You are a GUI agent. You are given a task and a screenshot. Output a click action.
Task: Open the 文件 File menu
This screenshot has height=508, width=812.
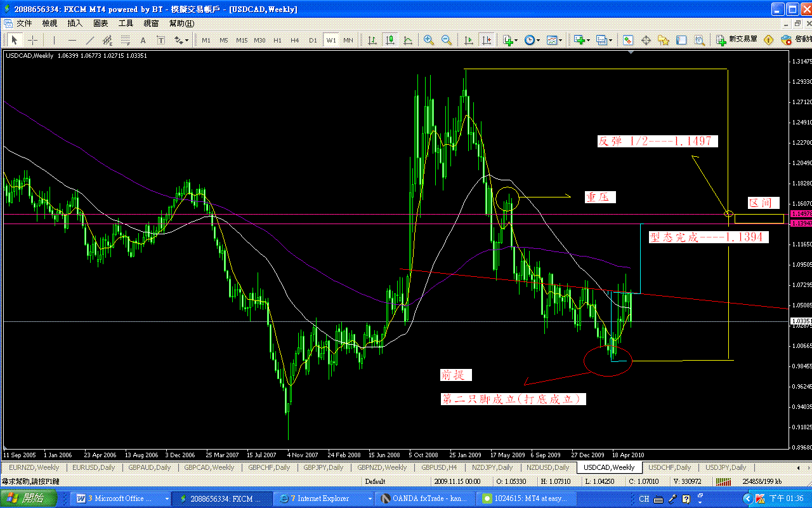tap(24, 23)
